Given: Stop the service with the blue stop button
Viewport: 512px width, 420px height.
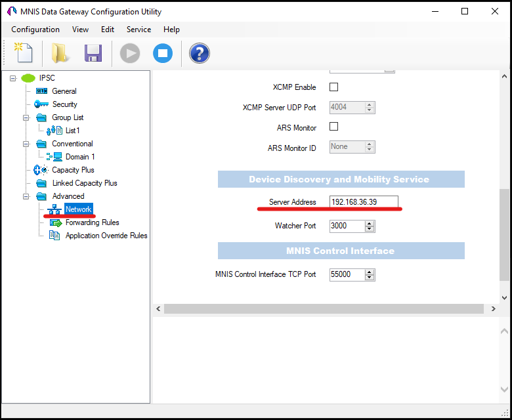Looking at the screenshot, I should click(x=163, y=53).
